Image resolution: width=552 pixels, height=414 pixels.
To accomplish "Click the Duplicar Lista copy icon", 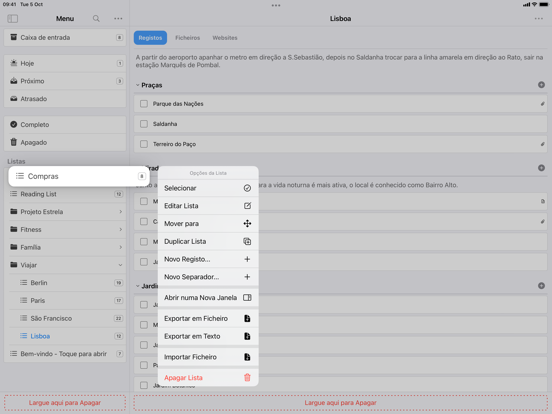I will click(x=247, y=242).
